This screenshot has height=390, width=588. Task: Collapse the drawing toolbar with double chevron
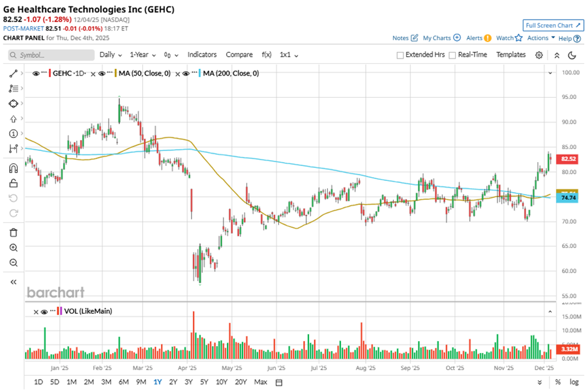click(x=13, y=282)
